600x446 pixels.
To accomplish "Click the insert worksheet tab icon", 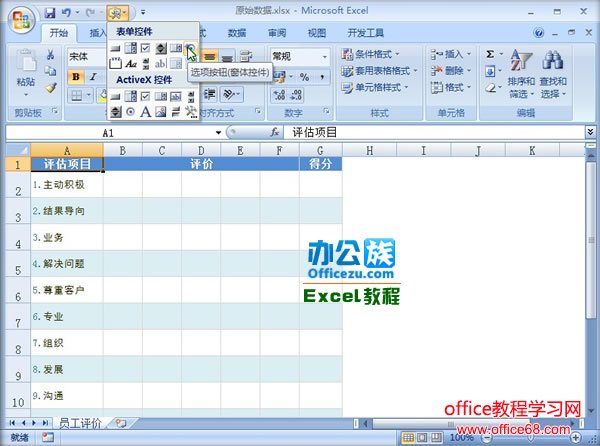I will [x=121, y=423].
